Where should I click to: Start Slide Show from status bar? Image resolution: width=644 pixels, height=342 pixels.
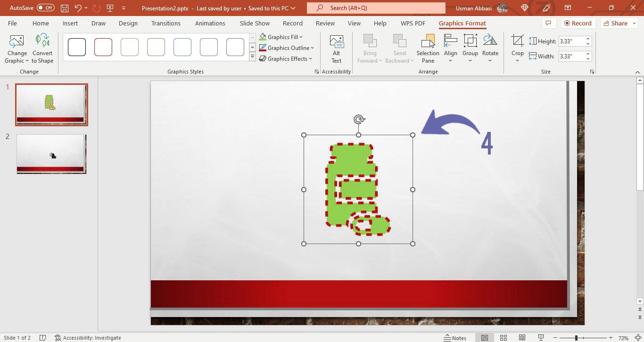(x=541, y=338)
